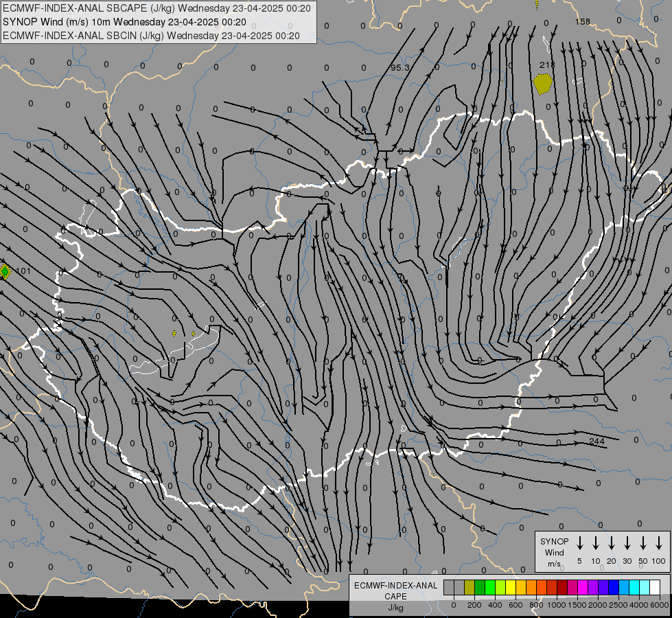
Task: Click the SBCAPE title line
Action: pyautogui.click(x=157, y=8)
